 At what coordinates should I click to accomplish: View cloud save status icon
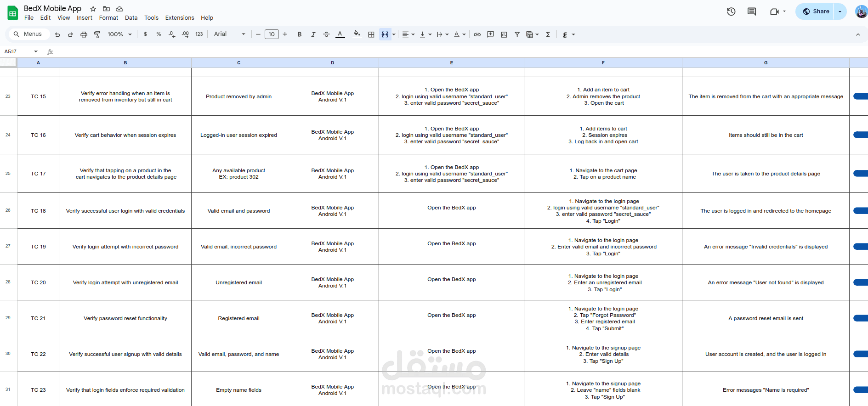tap(119, 9)
